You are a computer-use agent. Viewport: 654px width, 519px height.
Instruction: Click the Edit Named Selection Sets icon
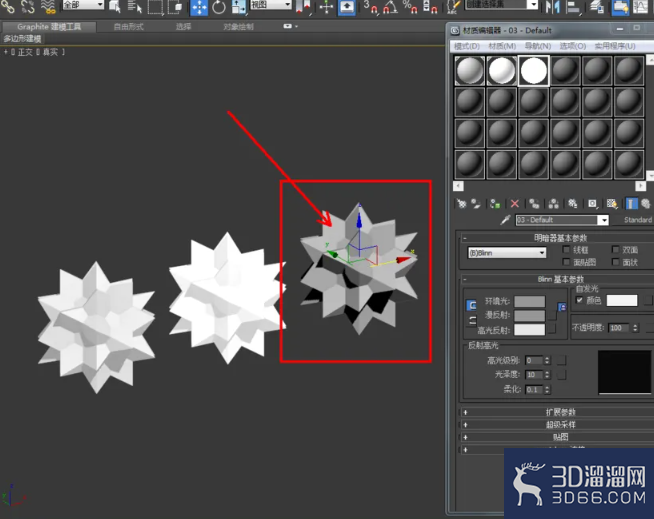point(453,8)
